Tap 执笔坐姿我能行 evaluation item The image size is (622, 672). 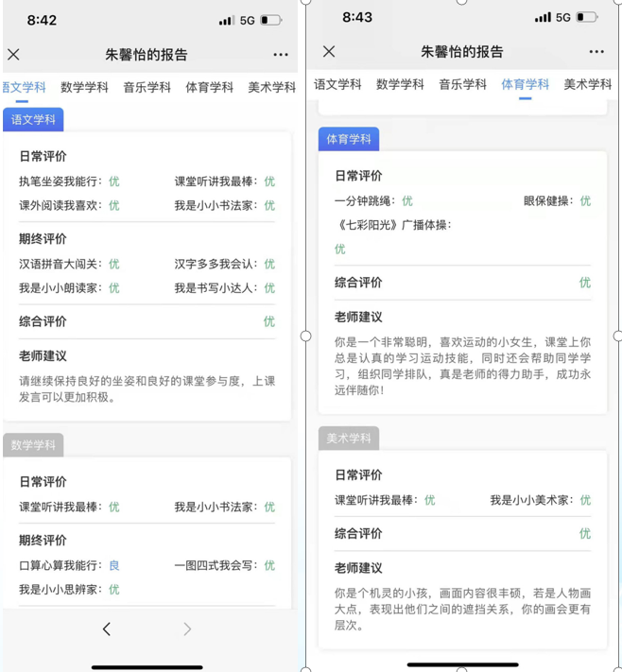(x=69, y=181)
